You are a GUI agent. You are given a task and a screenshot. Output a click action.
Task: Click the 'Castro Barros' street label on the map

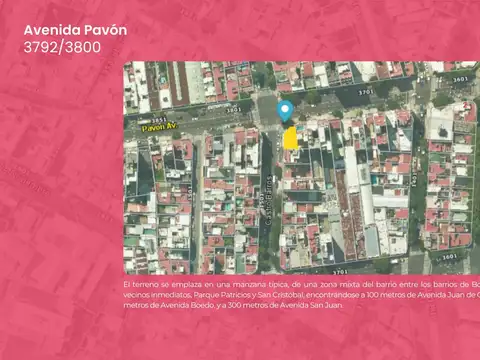[269, 200]
